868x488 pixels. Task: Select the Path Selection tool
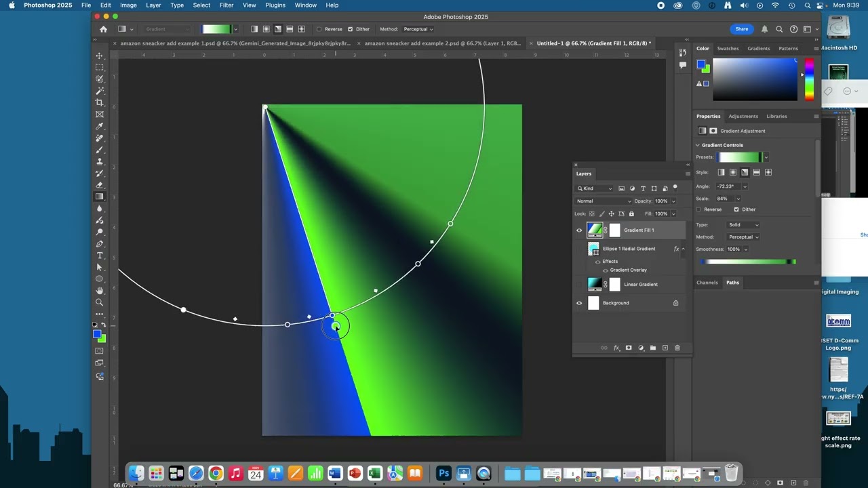point(100,267)
